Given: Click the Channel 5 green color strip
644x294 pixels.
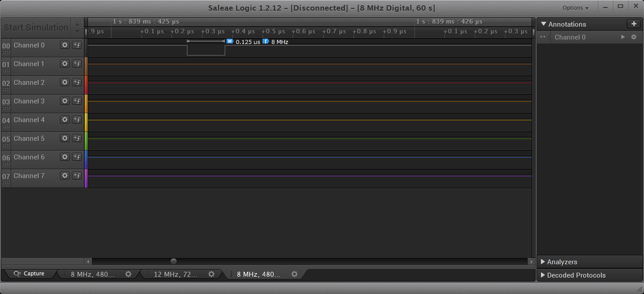Looking at the screenshot, I should click(86, 141).
